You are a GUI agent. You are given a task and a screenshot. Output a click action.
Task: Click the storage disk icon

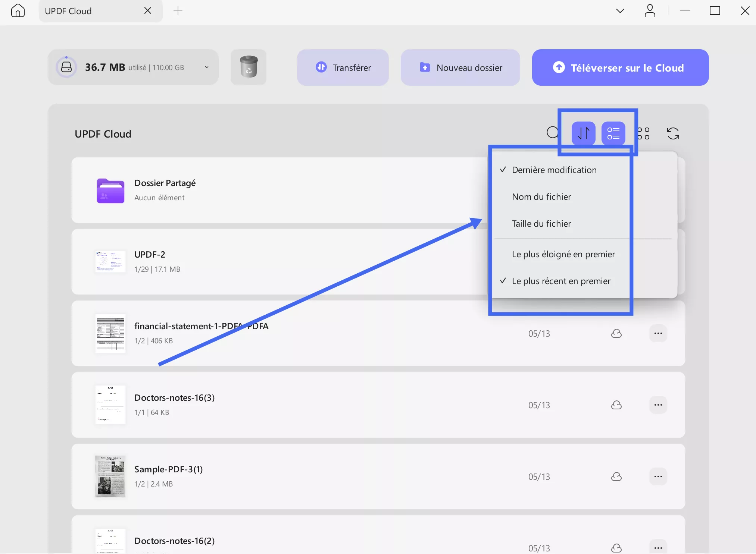coord(66,67)
